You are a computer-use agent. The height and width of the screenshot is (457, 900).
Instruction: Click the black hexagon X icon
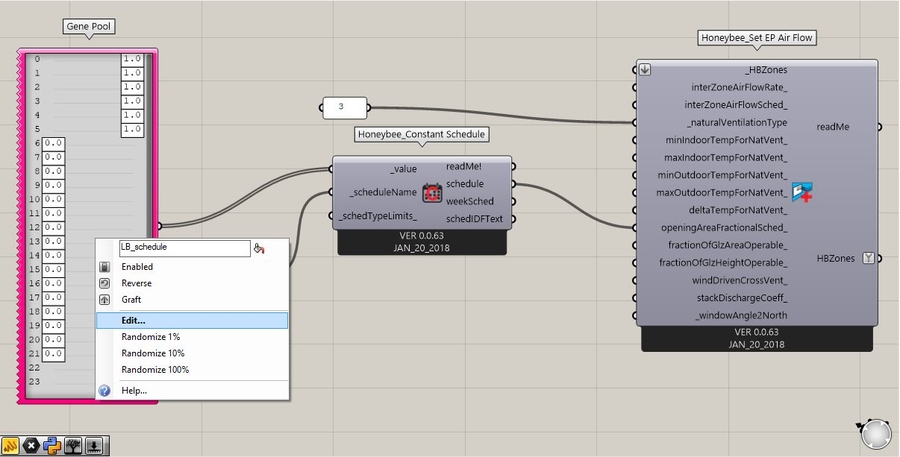pos(31,446)
